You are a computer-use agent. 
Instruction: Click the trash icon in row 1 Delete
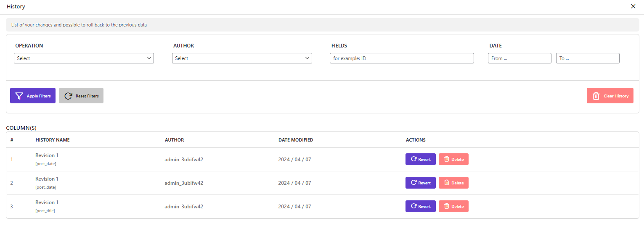point(447,159)
